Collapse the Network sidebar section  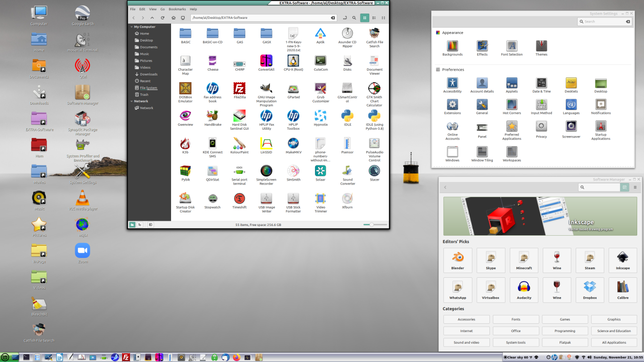pos(131,101)
